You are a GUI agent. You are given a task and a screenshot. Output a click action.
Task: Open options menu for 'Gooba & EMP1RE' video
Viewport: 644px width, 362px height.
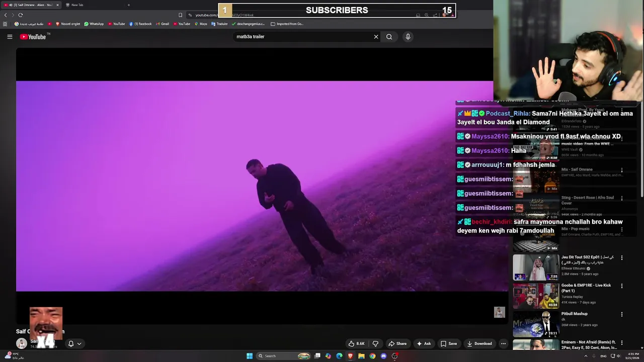(x=622, y=286)
